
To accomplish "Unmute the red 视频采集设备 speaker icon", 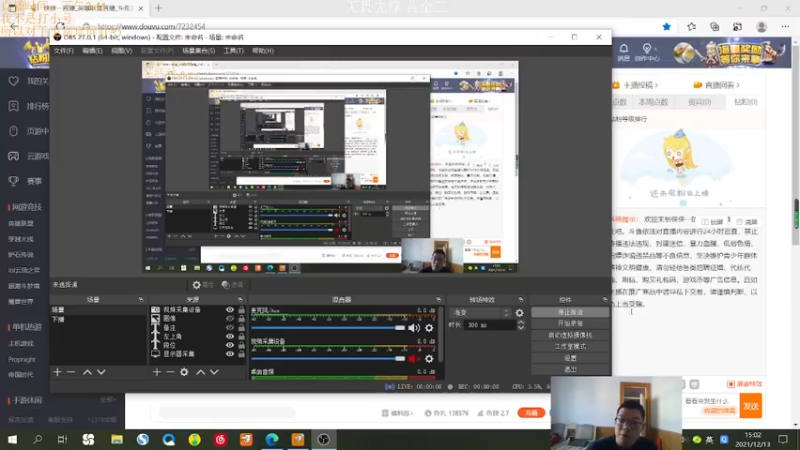I will pos(414,359).
